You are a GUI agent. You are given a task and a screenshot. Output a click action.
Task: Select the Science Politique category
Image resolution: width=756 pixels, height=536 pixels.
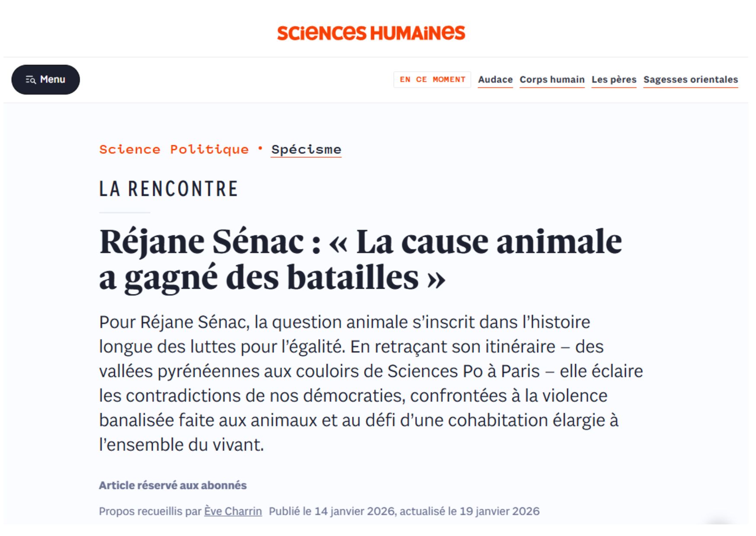pos(174,150)
